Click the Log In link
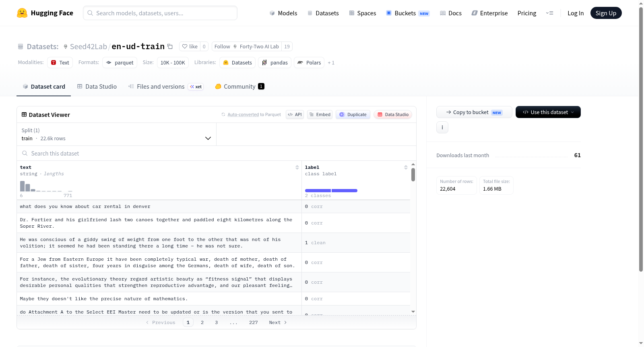 point(576,13)
